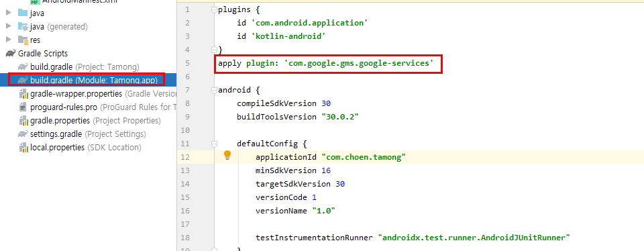Viewport: 644px width, 251px height.
Task: Click gradle icon of build.gradle (Module: Tamong.app)
Action: coord(23,80)
